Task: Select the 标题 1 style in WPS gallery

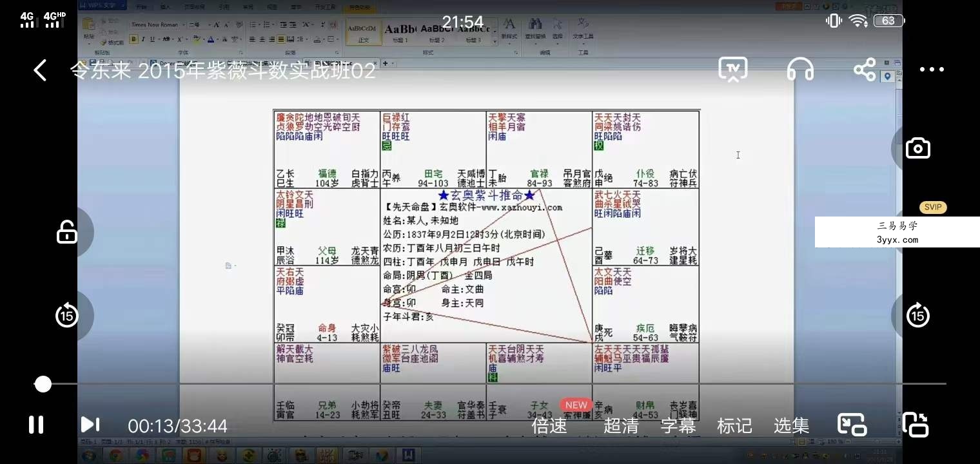Action: 400,32
